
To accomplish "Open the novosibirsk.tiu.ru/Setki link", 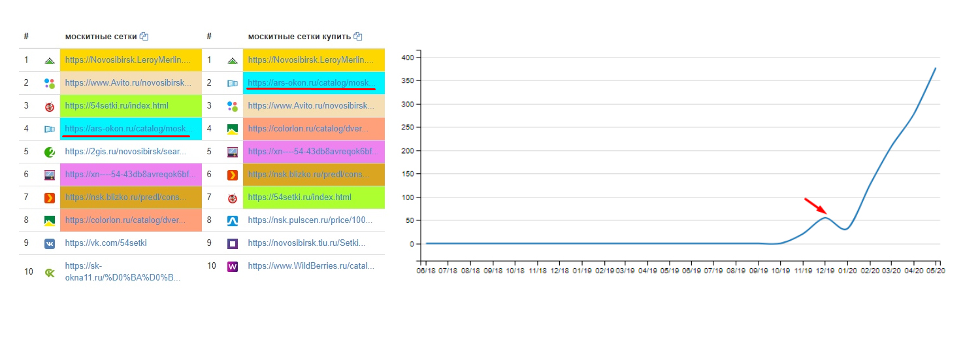I will click(x=306, y=243).
